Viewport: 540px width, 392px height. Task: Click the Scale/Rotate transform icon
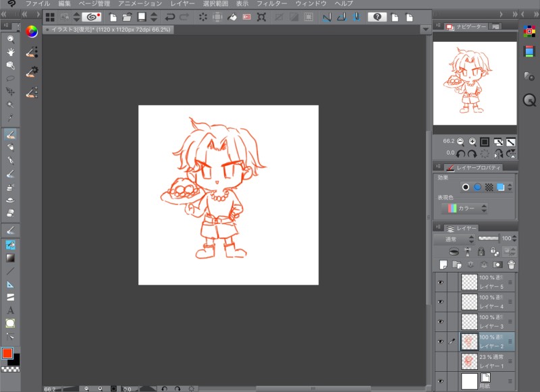click(261, 17)
